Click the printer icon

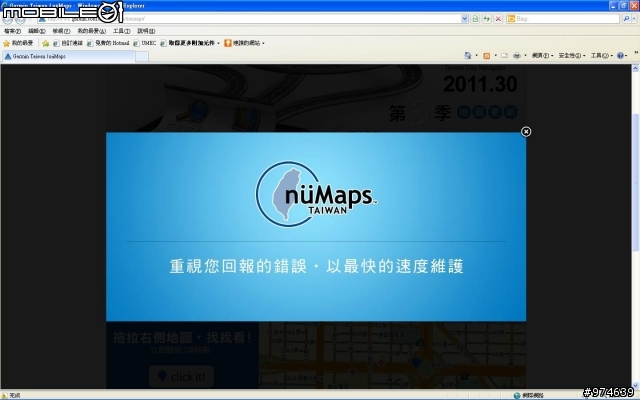517,56
